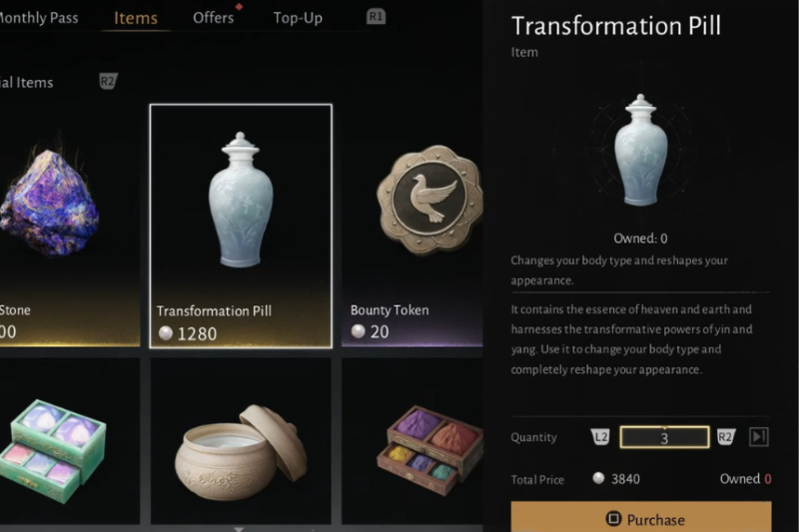Increase quantity with R2 button

coord(726,437)
